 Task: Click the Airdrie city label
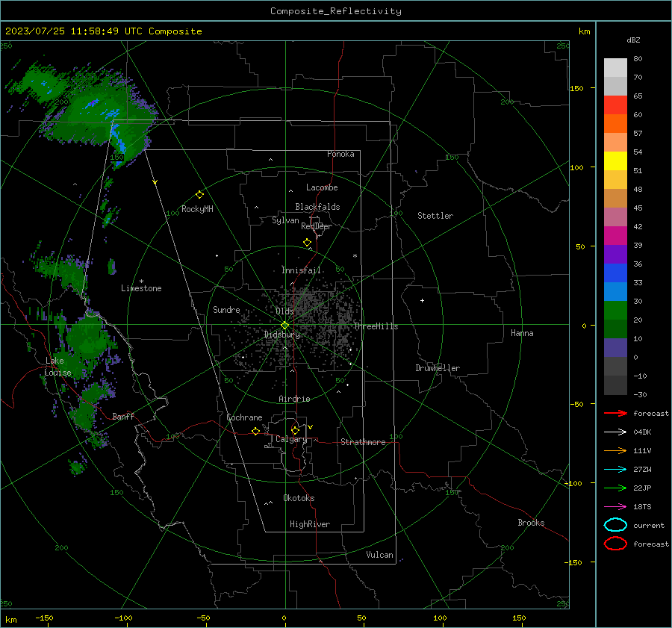tap(294, 399)
